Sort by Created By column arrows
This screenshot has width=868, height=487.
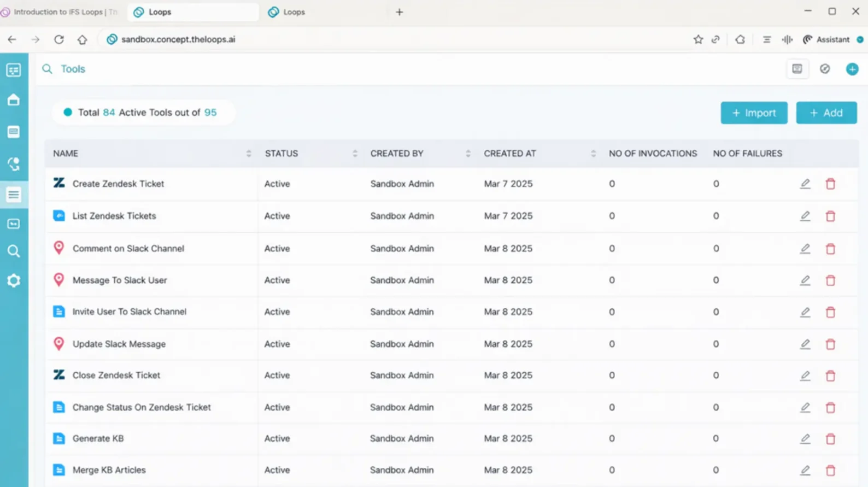tap(468, 154)
